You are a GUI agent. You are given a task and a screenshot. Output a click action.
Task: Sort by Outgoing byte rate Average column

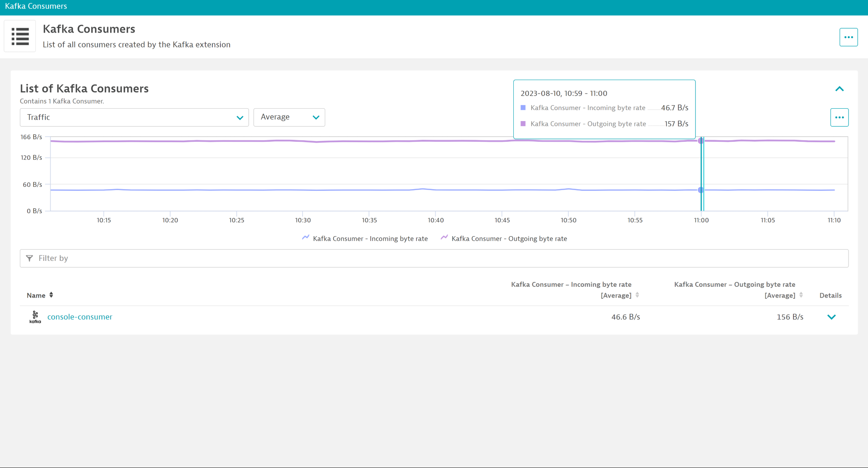[x=801, y=295]
